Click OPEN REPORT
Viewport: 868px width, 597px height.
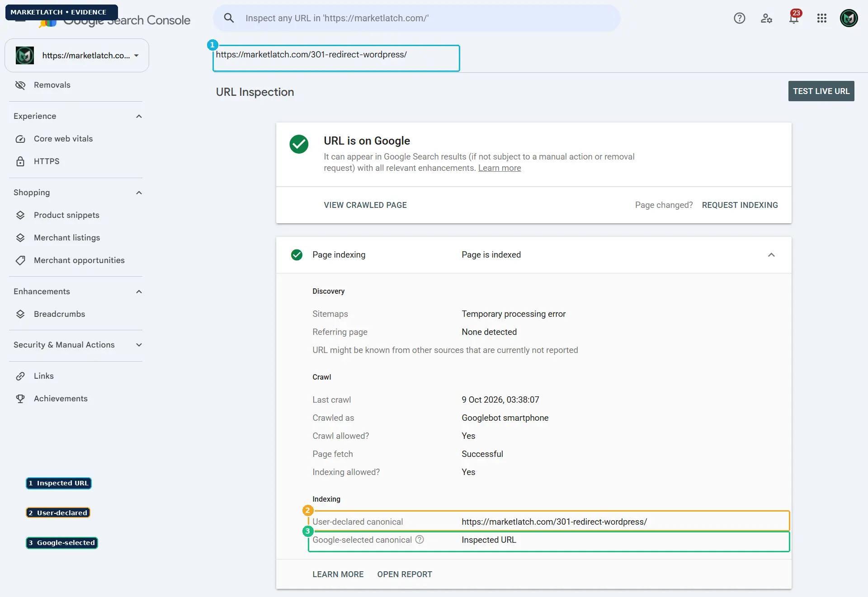(405, 574)
